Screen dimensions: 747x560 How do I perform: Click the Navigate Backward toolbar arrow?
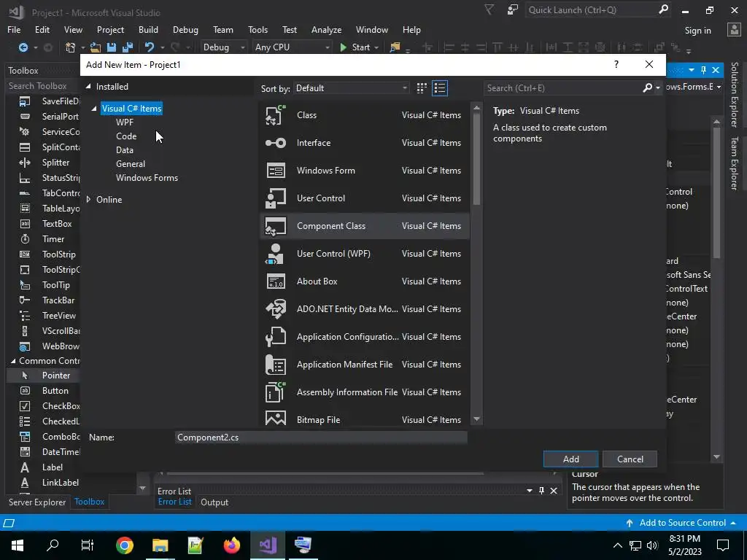click(23, 47)
